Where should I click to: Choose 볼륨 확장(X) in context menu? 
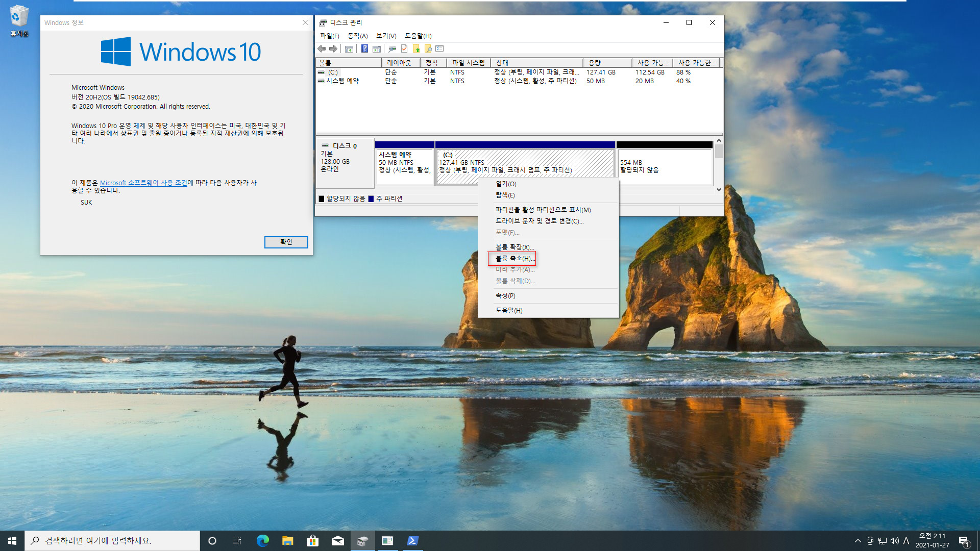coord(548,247)
